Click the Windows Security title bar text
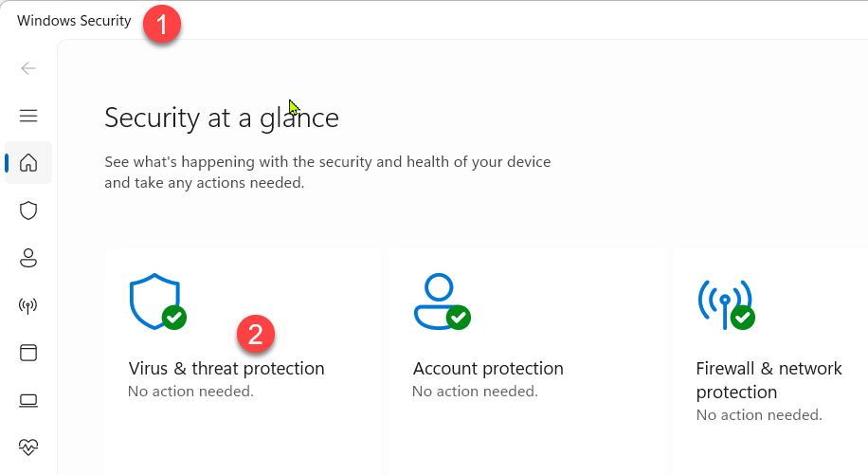Viewport: 868px width, 475px height. (x=74, y=21)
